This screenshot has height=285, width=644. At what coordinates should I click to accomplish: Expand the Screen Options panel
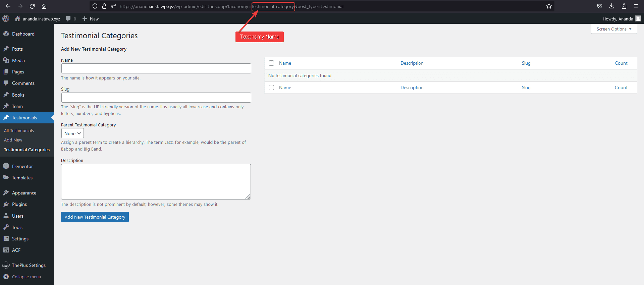[614, 29]
